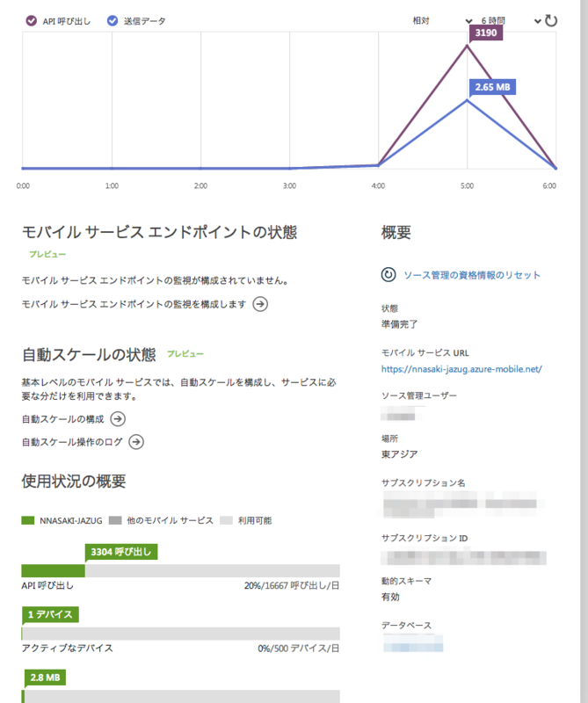Open the nnasaki-jazug.azure-mobile.net URL

461,369
